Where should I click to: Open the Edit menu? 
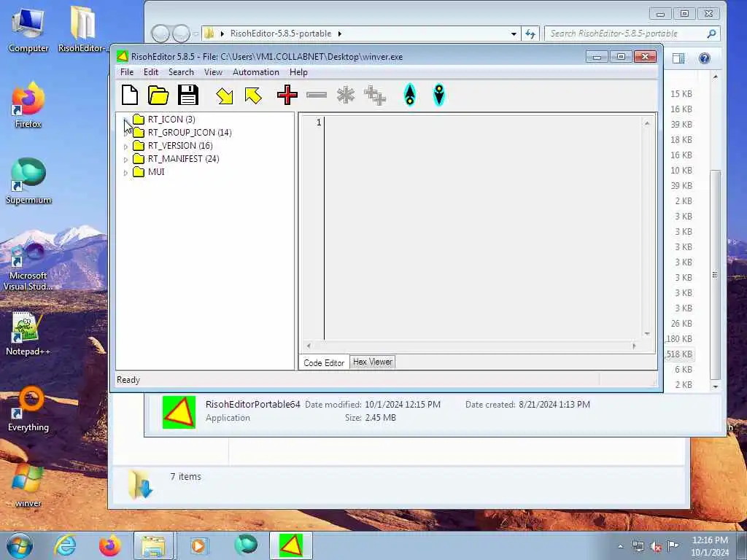click(150, 72)
